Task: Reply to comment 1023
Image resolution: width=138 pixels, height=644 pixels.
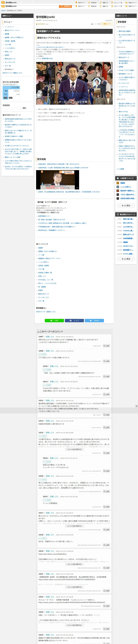Action: pos(106,507)
